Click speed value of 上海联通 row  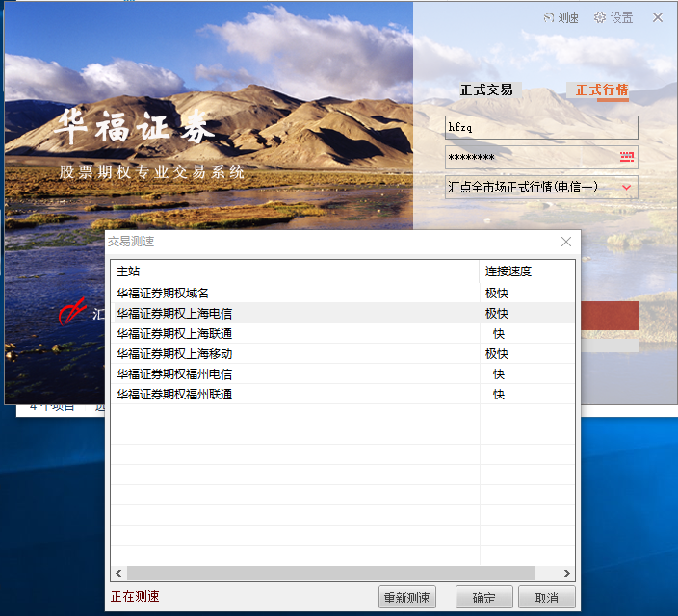(499, 334)
